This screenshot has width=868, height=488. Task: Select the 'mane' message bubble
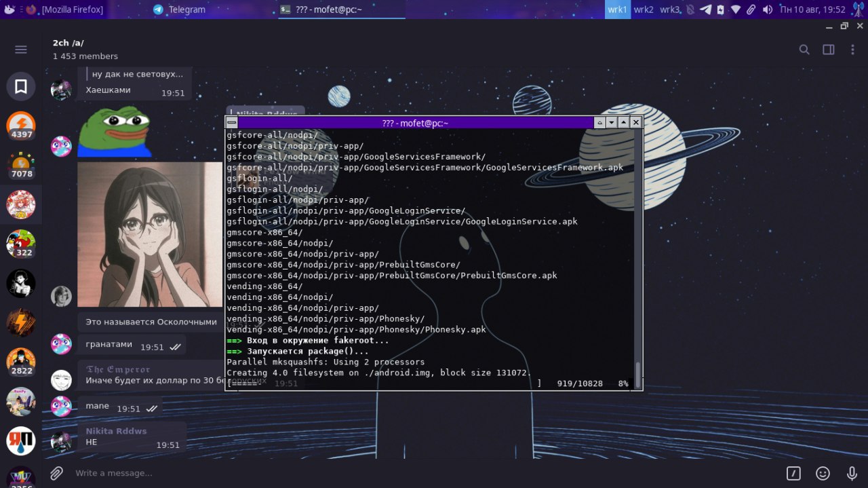[119, 407]
